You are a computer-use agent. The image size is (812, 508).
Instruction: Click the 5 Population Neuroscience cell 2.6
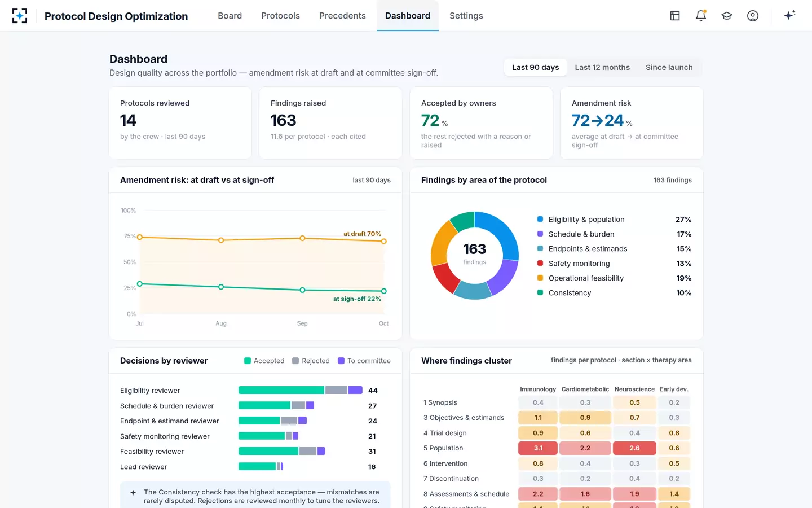(634, 448)
